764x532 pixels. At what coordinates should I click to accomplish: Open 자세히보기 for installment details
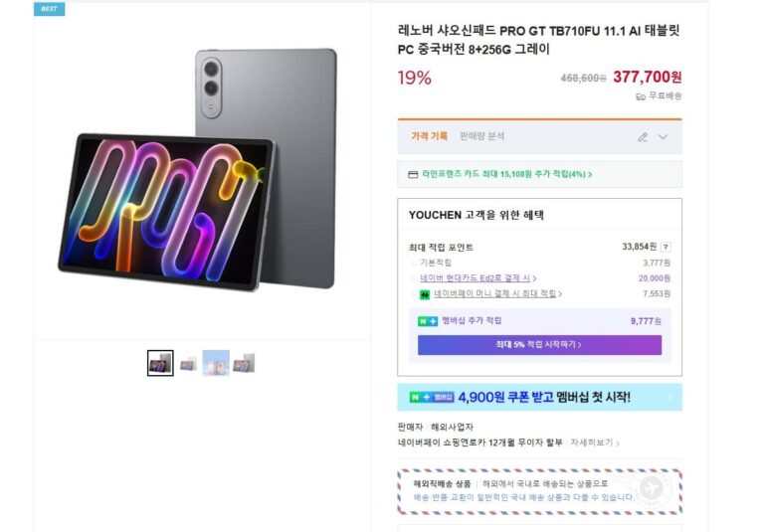(x=595, y=443)
